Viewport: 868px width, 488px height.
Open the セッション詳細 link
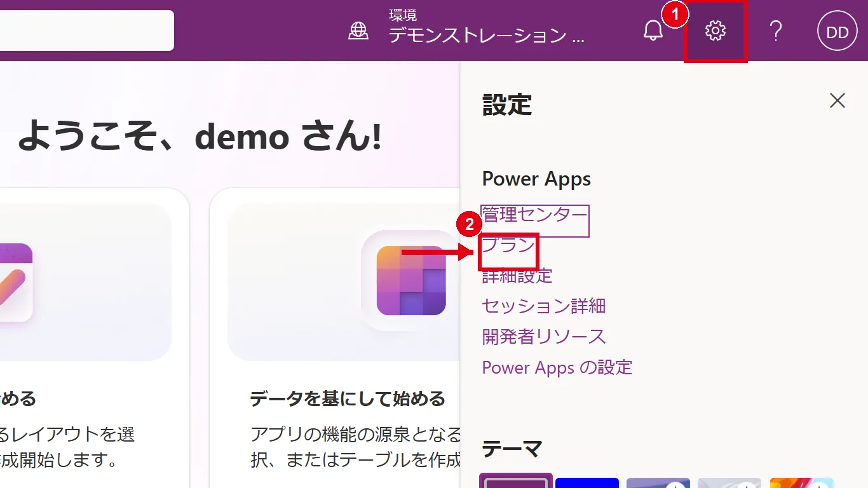pos(544,306)
